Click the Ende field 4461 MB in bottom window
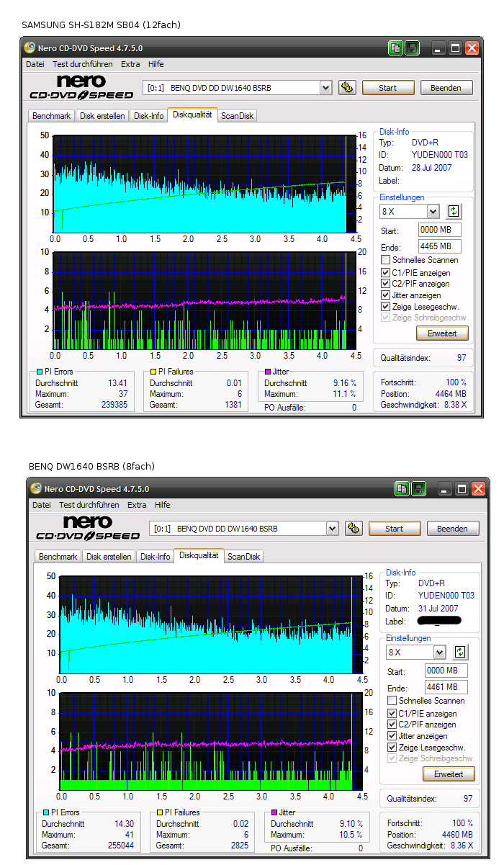 click(x=446, y=687)
